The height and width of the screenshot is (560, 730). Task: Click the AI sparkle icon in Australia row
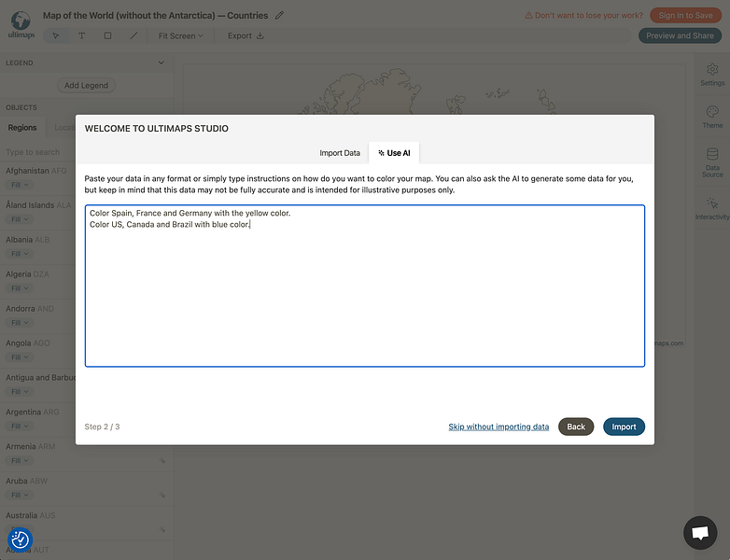(162, 529)
